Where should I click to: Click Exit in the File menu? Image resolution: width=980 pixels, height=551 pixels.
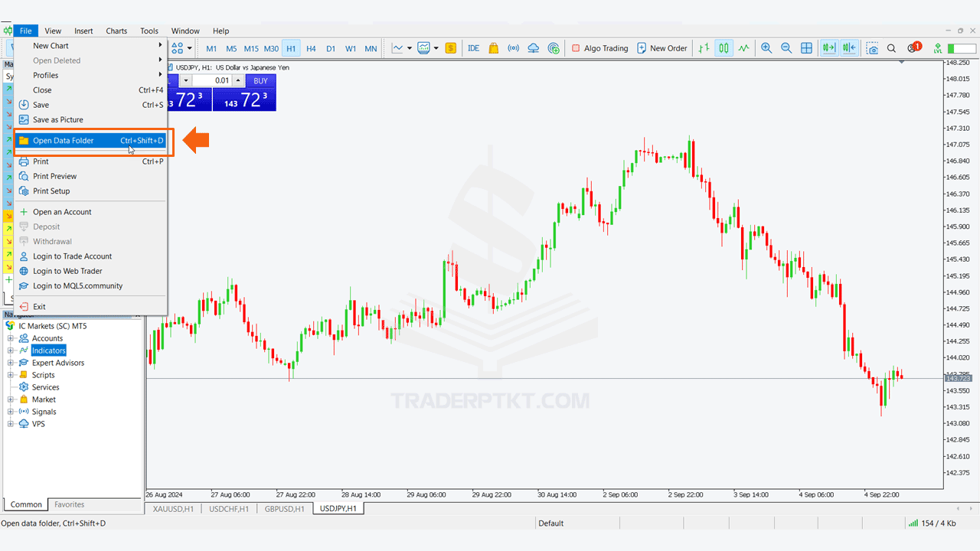click(x=90, y=306)
